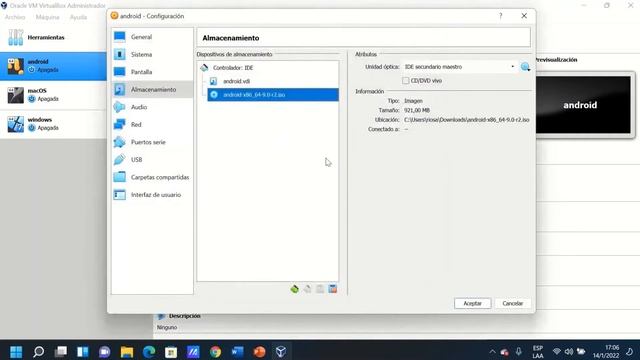
Task: Open the Archivo menu in VirtualBox Manager
Action: pyautogui.click(x=15, y=17)
